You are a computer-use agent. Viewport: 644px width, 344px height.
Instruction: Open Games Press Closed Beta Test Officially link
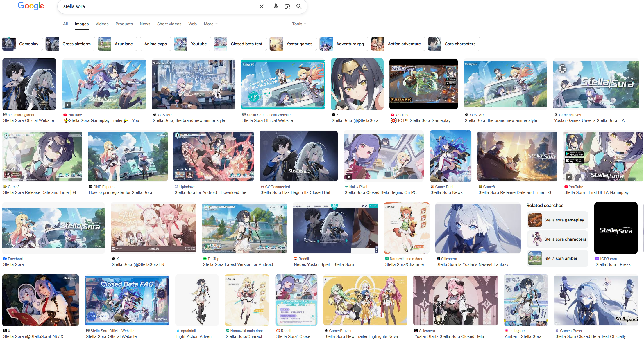593,336
